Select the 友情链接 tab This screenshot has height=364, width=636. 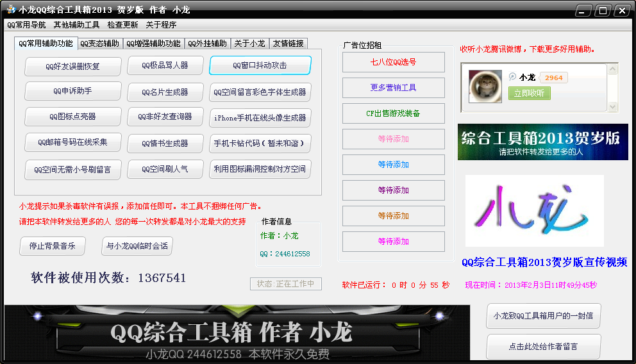pyautogui.click(x=289, y=44)
